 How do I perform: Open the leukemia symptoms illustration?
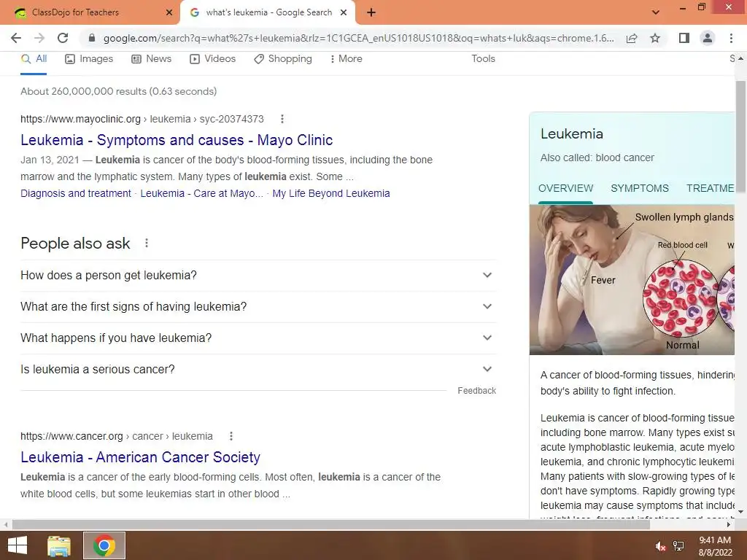tap(632, 280)
